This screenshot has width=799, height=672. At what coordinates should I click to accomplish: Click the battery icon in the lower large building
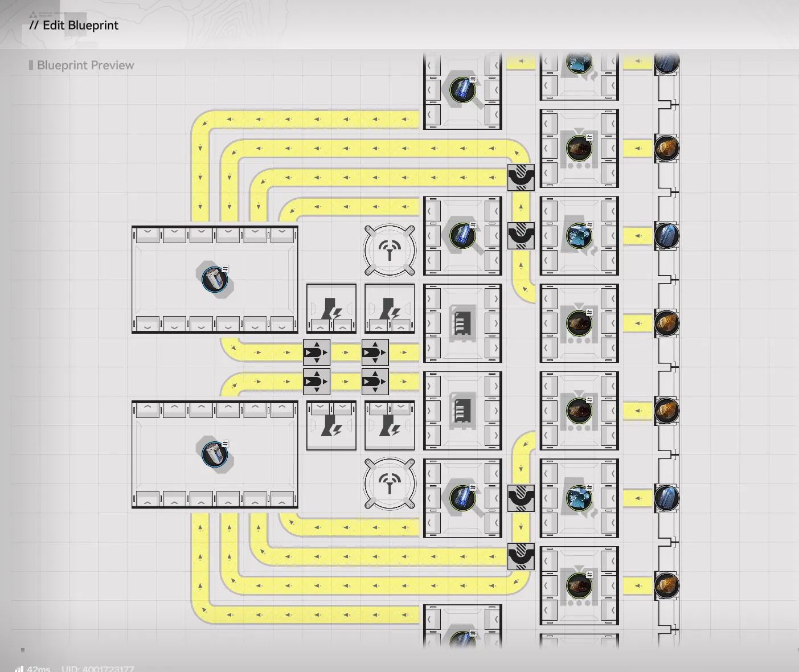[215, 454]
